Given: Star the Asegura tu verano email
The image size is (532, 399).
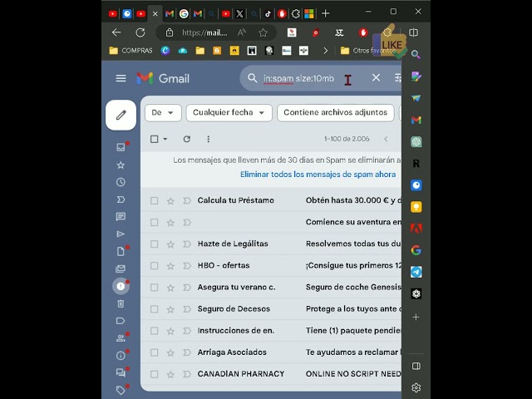Looking at the screenshot, I should (x=170, y=288).
